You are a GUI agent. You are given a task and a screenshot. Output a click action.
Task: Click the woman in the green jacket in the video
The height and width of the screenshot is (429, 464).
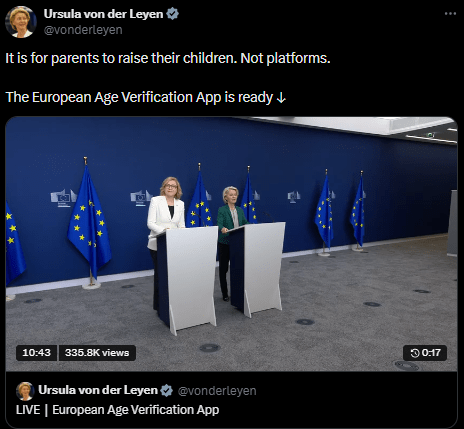point(231,240)
